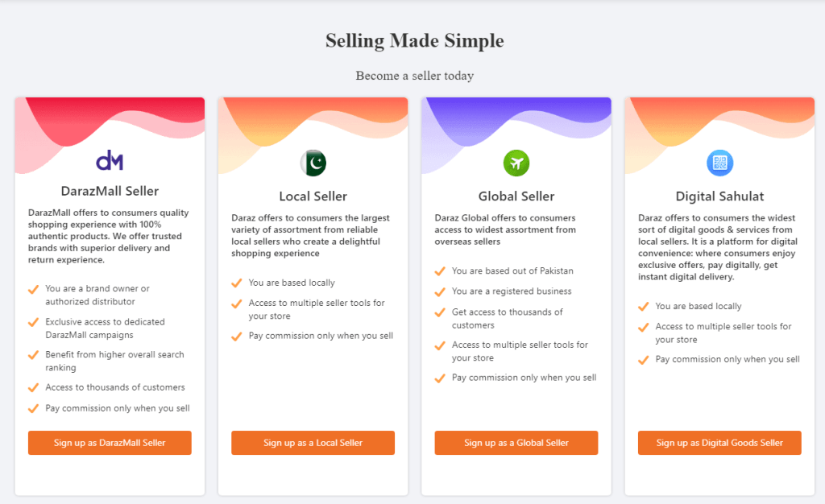
Task: Select the Local Seller card heading
Action: point(313,196)
